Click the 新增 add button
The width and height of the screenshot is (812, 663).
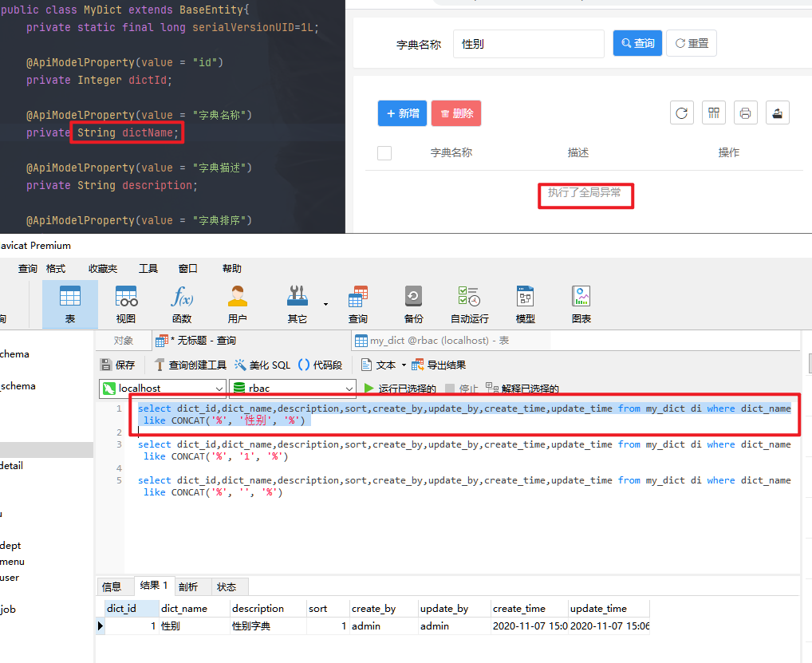click(x=402, y=113)
